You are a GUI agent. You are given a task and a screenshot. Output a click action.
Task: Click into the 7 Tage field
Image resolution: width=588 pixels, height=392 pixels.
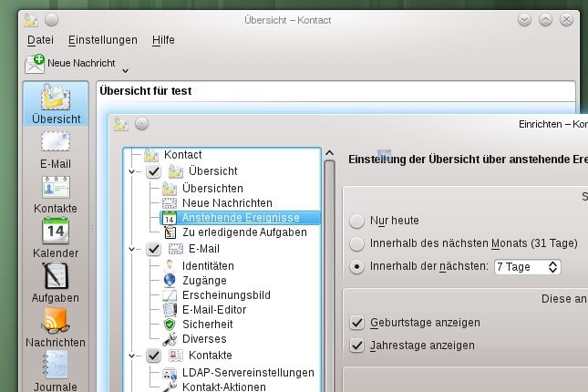coord(521,267)
